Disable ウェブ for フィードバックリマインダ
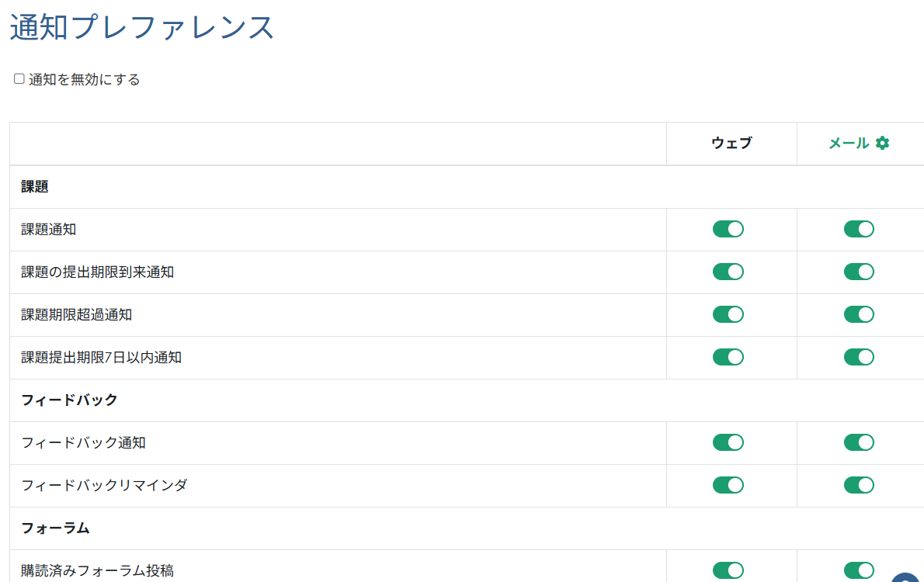Image resolution: width=924 pixels, height=582 pixels. (728, 485)
